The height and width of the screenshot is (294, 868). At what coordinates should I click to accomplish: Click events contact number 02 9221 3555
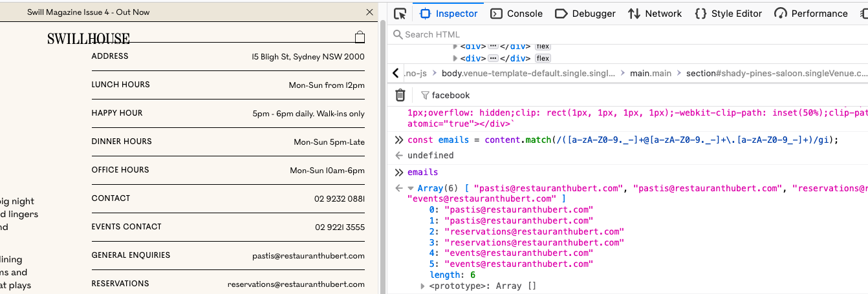(340, 227)
